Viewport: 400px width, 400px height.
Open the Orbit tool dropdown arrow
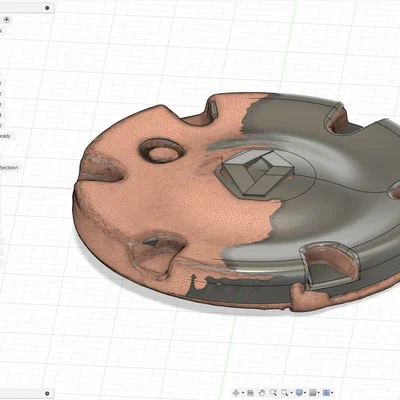[x=243, y=393]
